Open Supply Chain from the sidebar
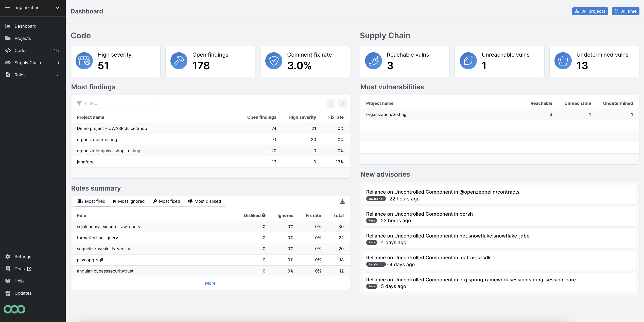This screenshot has width=644, height=322. pos(28,62)
